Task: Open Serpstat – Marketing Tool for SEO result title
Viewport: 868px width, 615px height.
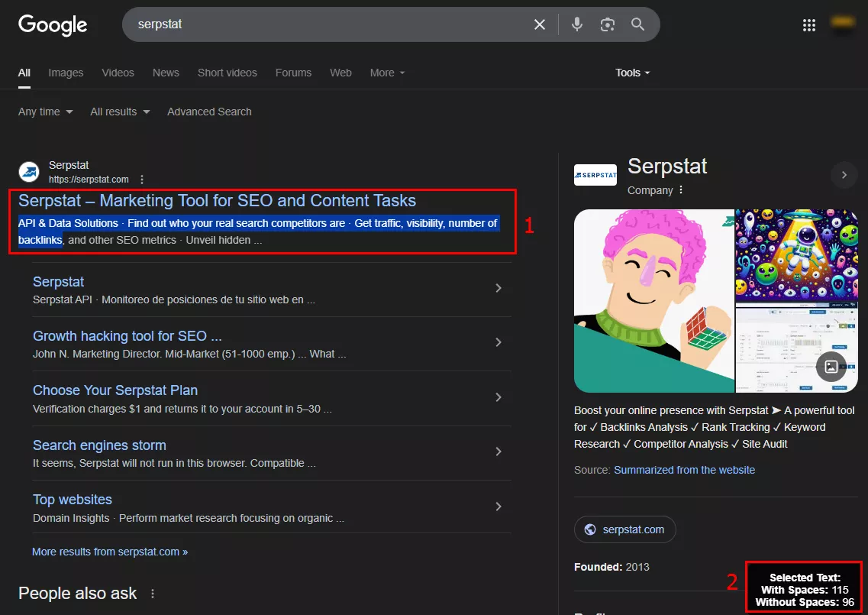Action: 217,201
